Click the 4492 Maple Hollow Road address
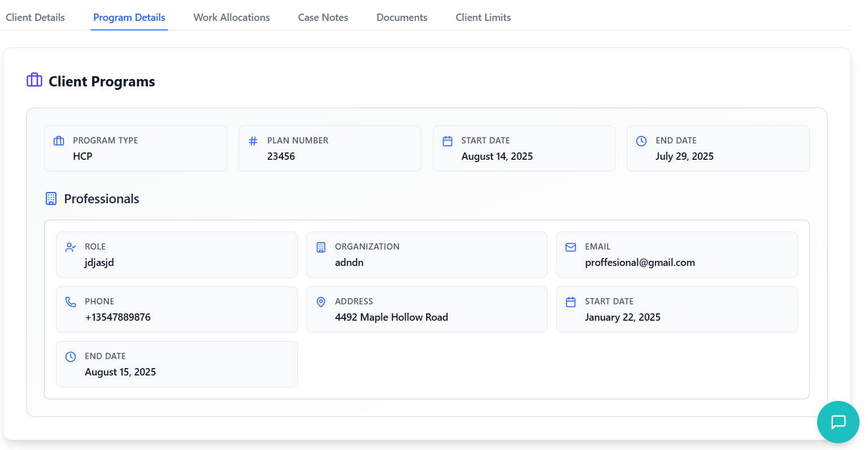 (x=391, y=317)
